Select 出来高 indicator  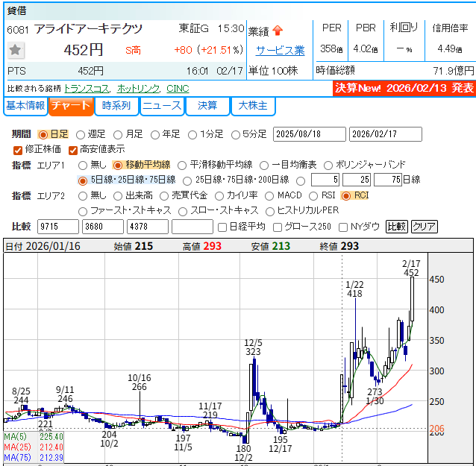click(x=118, y=196)
